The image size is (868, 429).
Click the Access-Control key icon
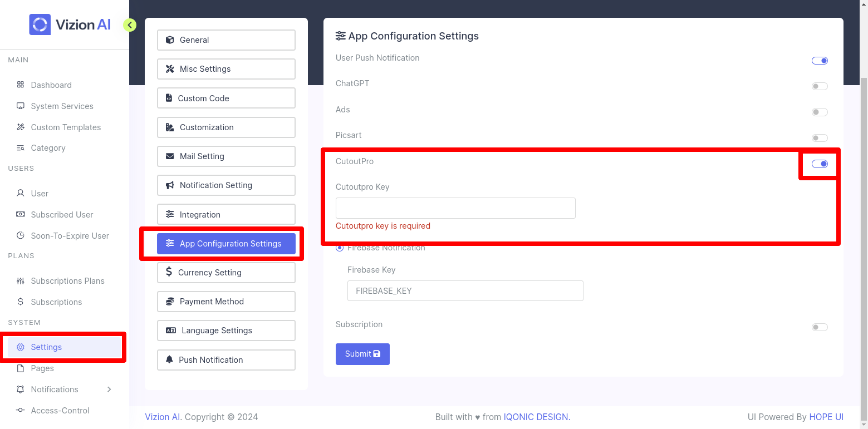[21, 411]
